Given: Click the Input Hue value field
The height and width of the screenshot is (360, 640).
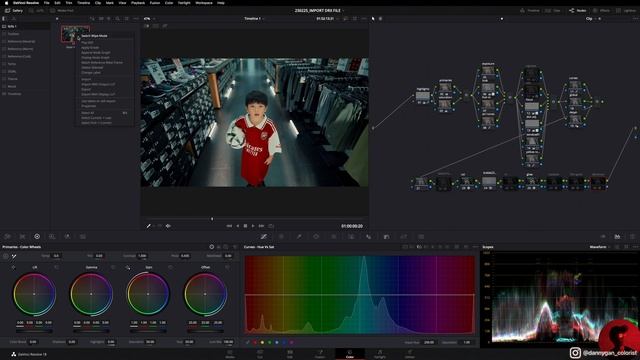Looking at the screenshot, I should [x=429, y=342].
